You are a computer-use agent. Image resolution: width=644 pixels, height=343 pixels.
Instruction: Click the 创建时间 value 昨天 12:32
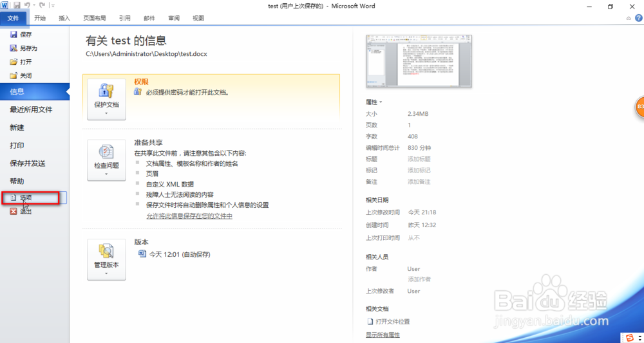pos(422,225)
